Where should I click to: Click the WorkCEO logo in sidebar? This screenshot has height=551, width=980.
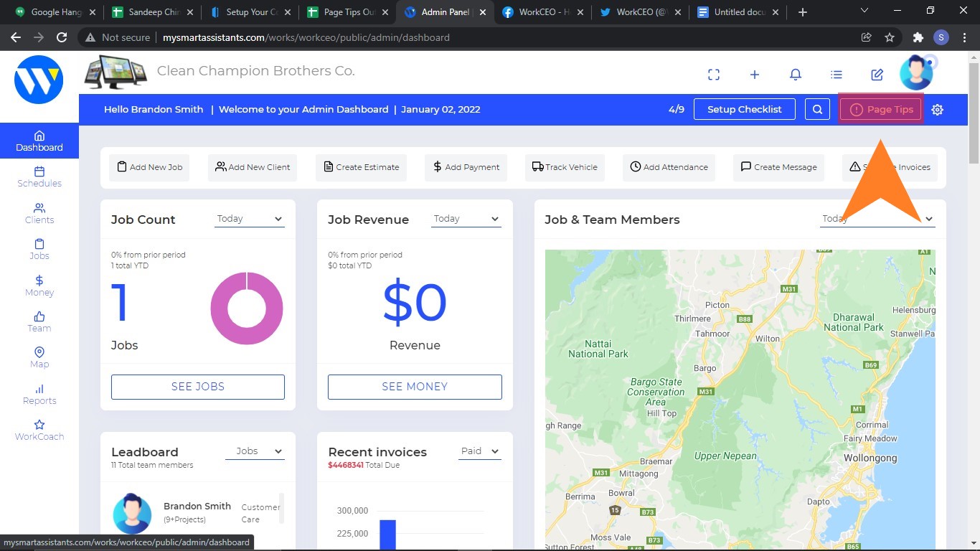39,80
